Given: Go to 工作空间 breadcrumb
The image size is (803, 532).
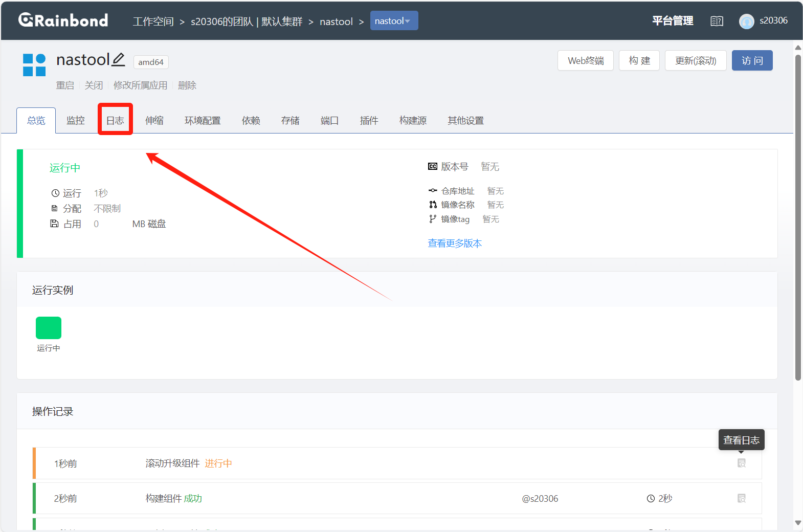Looking at the screenshot, I should click(x=153, y=21).
